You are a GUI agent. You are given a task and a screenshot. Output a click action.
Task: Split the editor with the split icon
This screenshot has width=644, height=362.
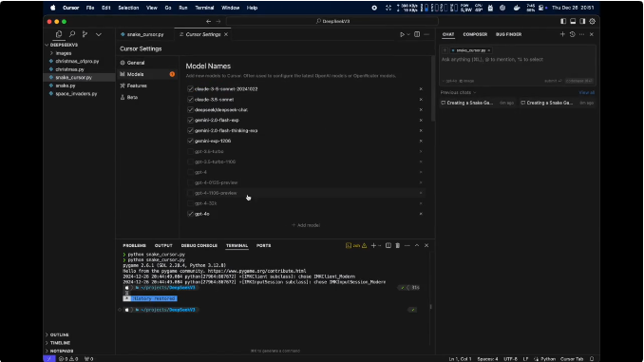coord(417,34)
